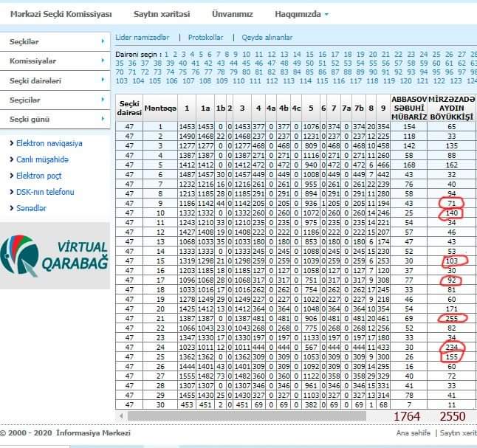Select district number 50 in Dairəni seçin
This screenshot has height=448, width=477.
[x=309, y=63]
